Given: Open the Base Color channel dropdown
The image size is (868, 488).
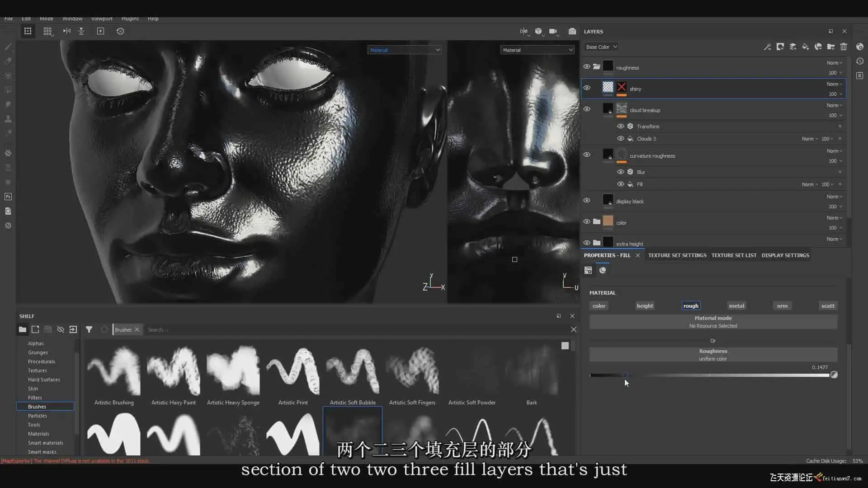Looking at the screenshot, I should (601, 47).
